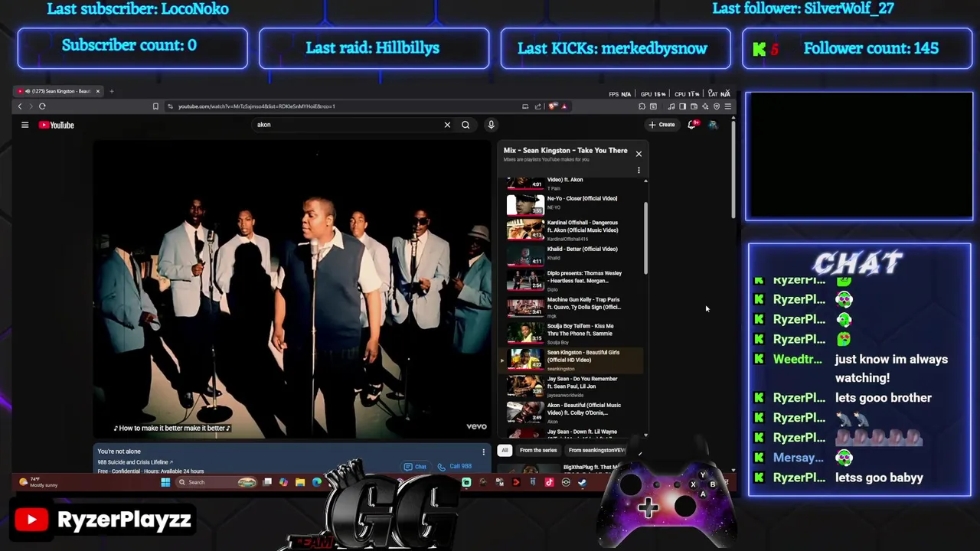Open Mix playlist three-dot options
This screenshot has height=551, width=980.
pyautogui.click(x=639, y=170)
